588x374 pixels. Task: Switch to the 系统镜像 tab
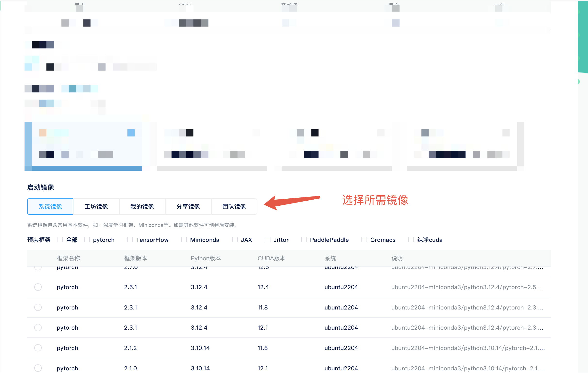click(x=50, y=207)
